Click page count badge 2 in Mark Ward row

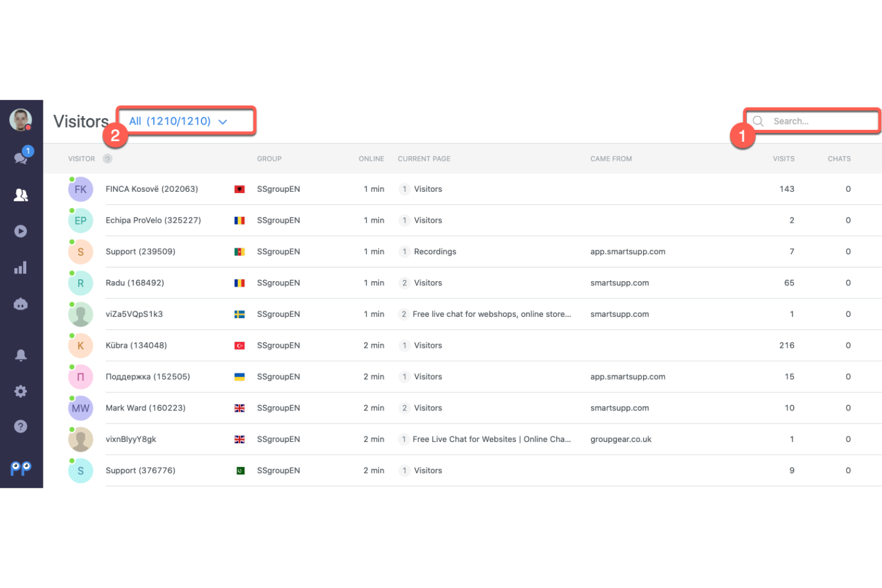click(405, 408)
